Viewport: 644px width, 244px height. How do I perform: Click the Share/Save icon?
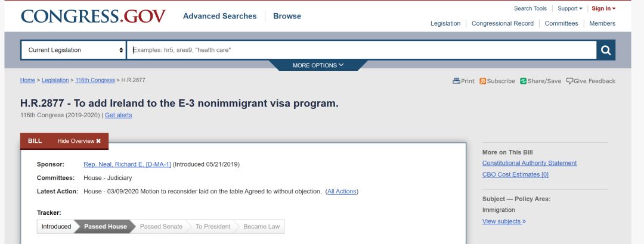click(x=523, y=81)
